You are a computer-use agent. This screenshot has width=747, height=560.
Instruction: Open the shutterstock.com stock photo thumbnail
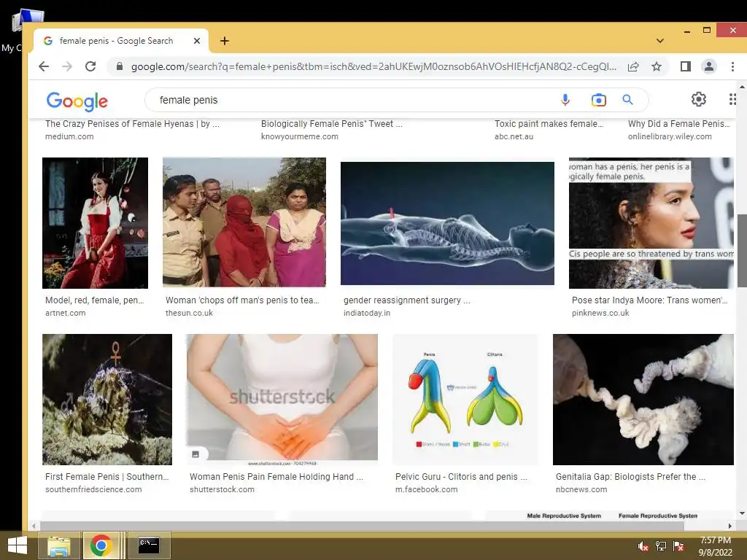point(282,400)
